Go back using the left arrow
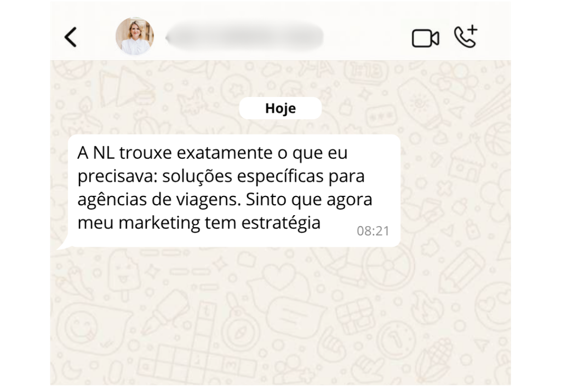This screenshot has width=561, height=392. tap(71, 37)
